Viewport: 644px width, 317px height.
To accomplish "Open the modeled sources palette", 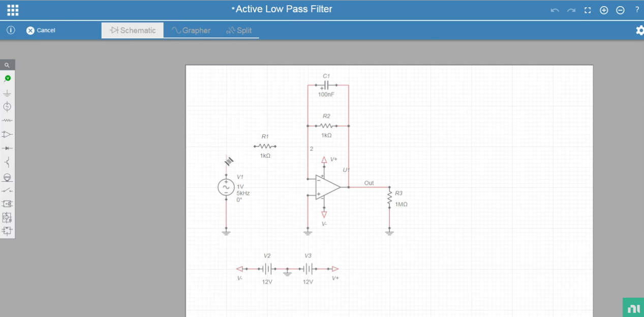I will click(7, 204).
